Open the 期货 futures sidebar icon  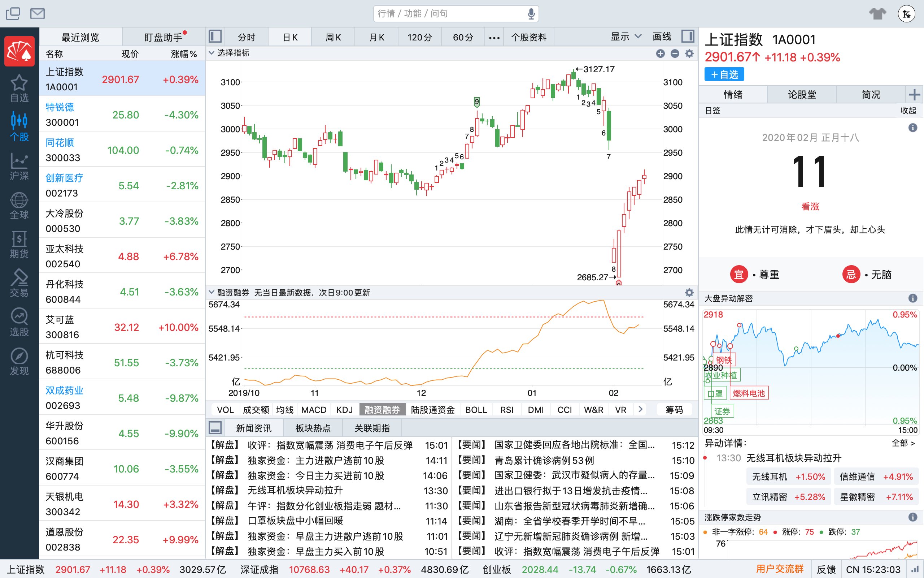(19, 244)
